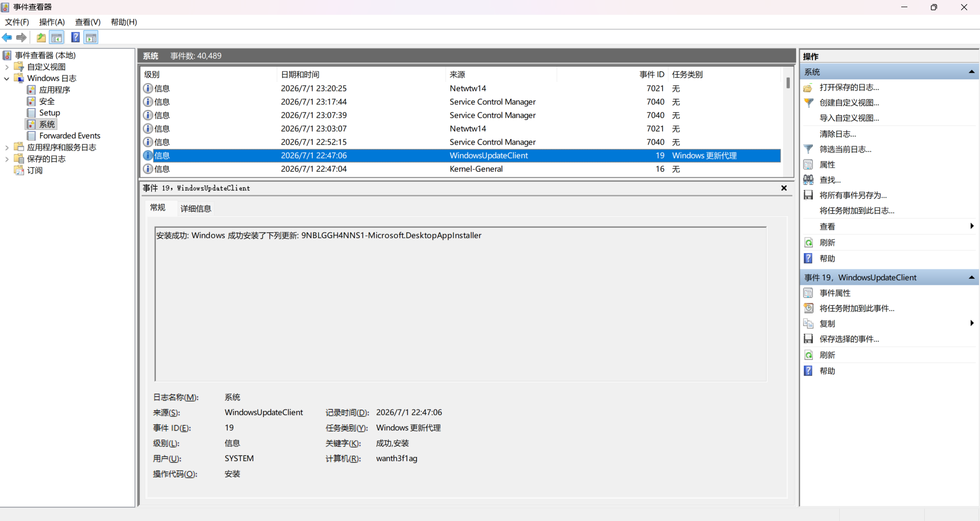Viewport: 980px width, 521px height.
Task: Click 将任务附加到此事件 icon
Action: [808, 308]
